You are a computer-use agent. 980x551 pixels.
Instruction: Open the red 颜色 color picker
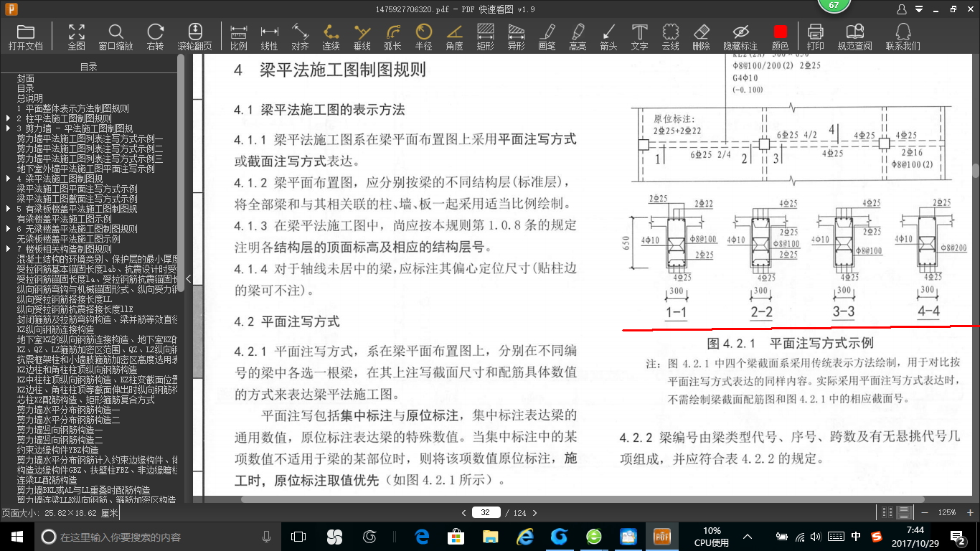(780, 37)
